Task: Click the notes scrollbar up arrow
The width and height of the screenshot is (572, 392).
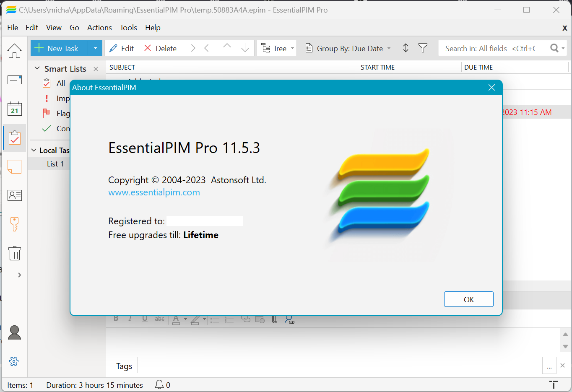Action: (565, 334)
